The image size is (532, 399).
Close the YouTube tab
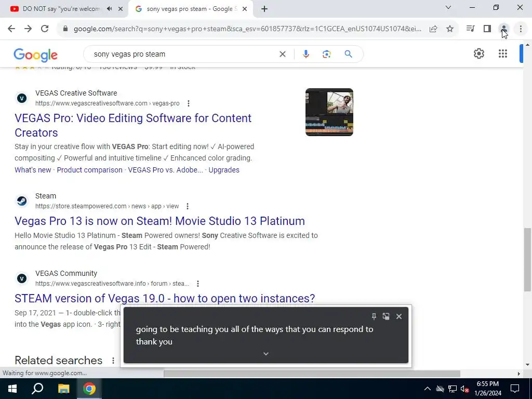121,9
